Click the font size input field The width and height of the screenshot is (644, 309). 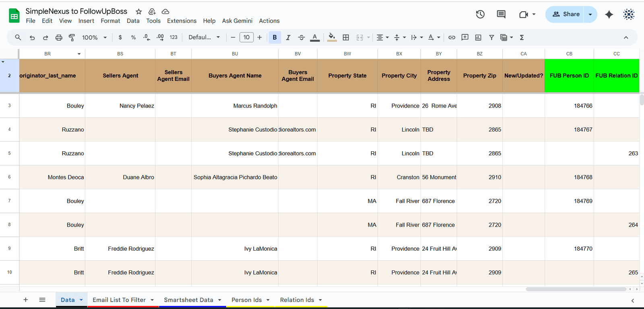[246, 37]
